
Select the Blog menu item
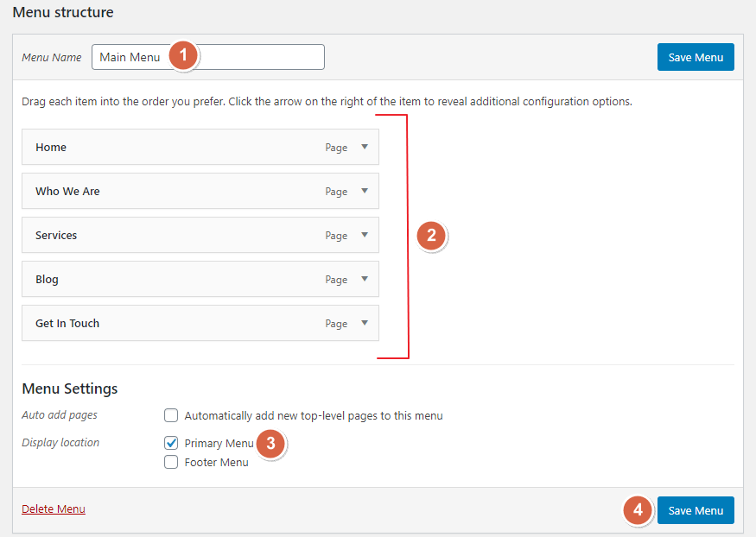tap(156, 279)
